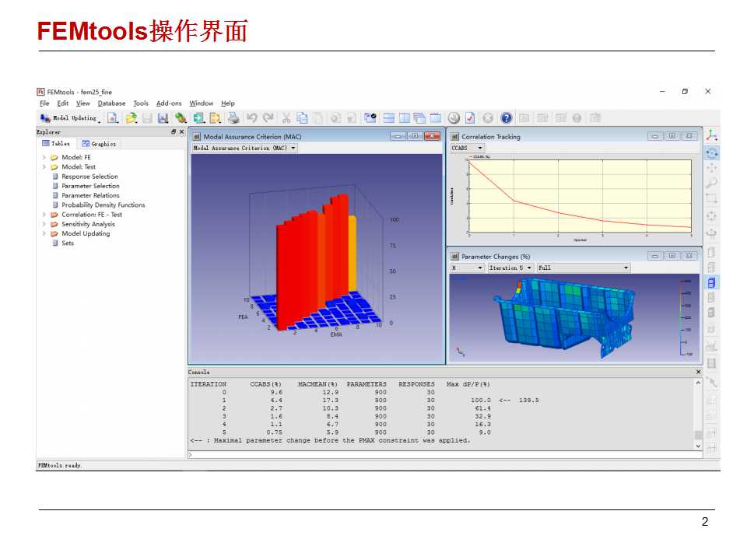This screenshot has height=560, width=747.
Task: Open the Database menu
Action: click(111, 103)
